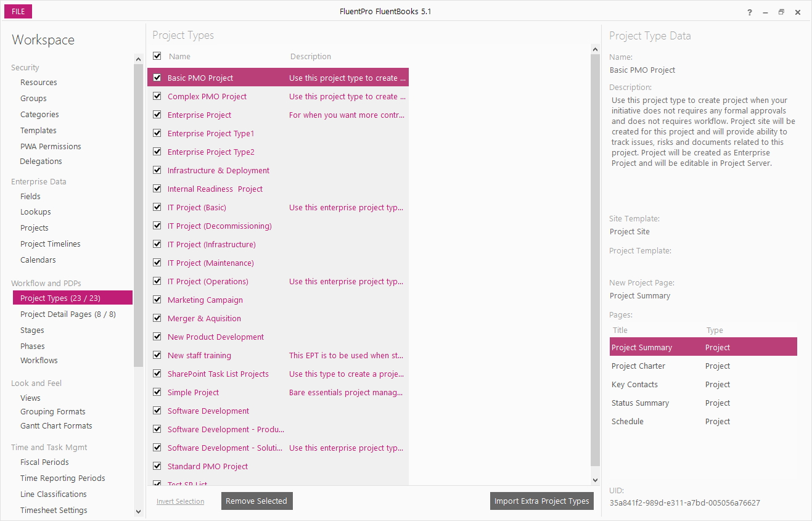Image resolution: width=812 pixels, height=521 pixels.
Task: Toggle checkbox for Infrastructure & Deployment
Action: (x=157, y=170)
